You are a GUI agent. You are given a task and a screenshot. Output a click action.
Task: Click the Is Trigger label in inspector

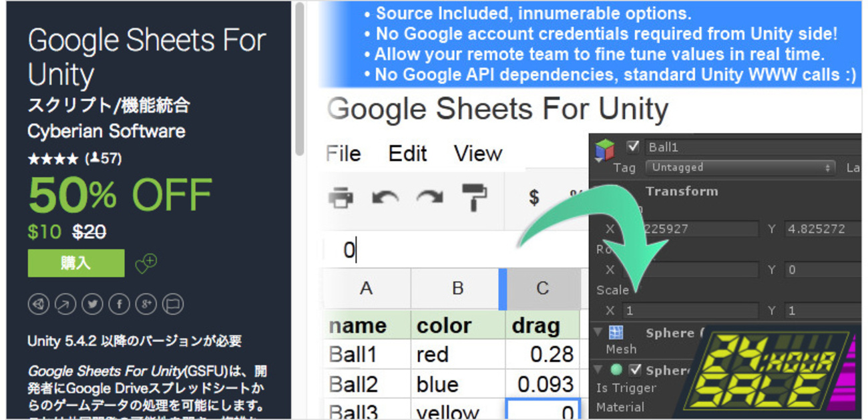626,388
